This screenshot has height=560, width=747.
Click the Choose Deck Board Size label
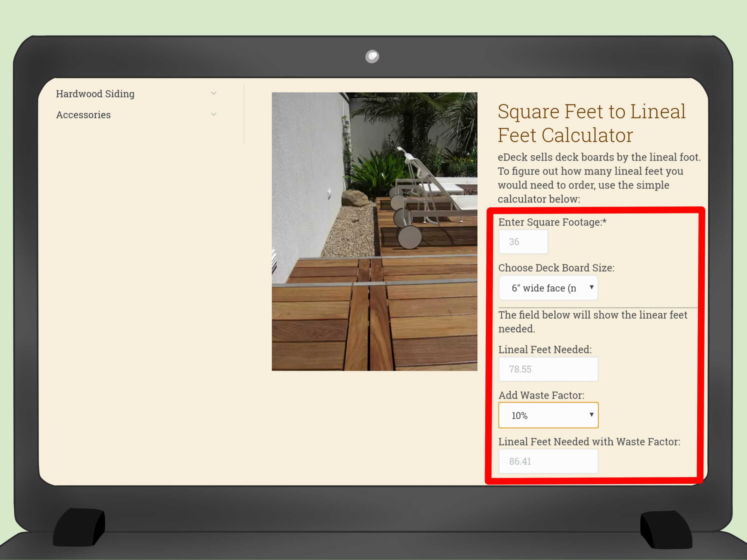tap(556, 268)
